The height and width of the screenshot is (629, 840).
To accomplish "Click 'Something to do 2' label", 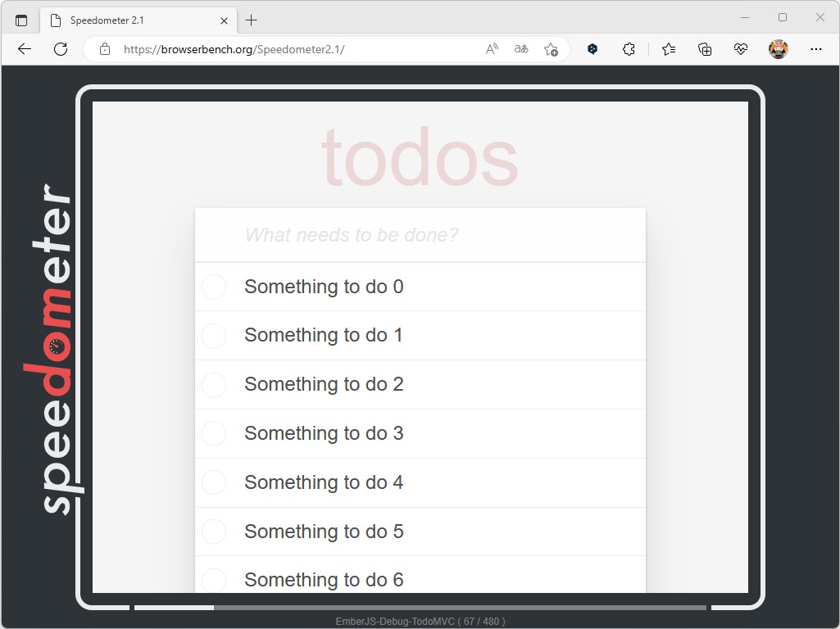I will tap(324, 384).
